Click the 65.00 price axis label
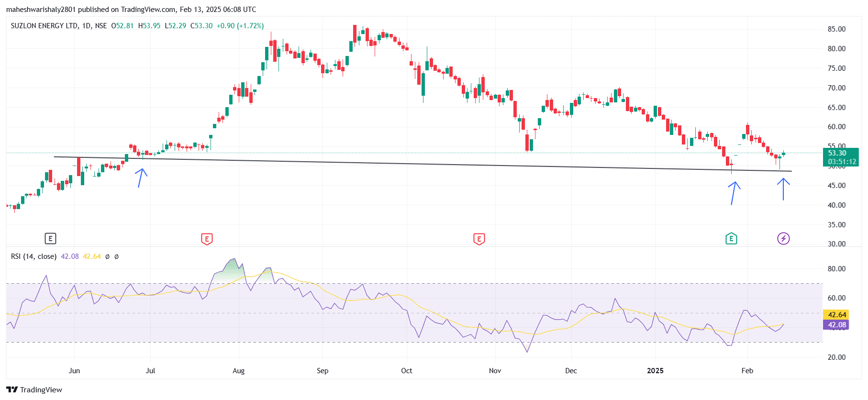 click(x=836, y=108)
